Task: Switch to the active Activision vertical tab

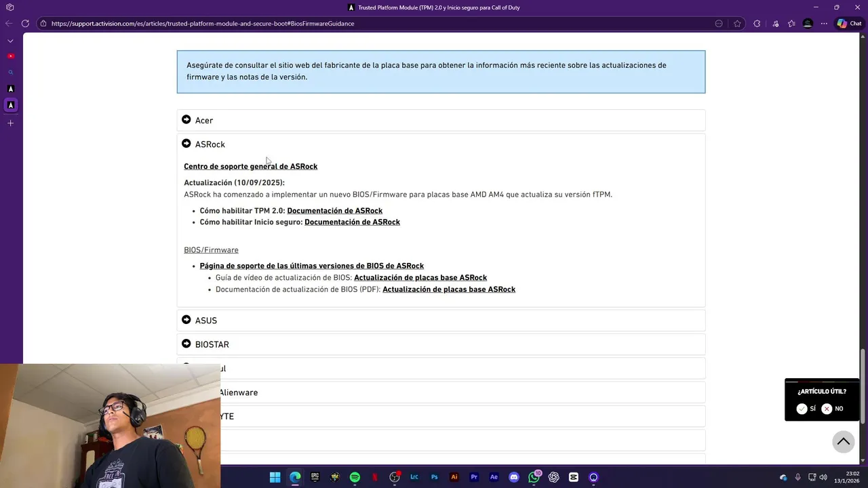Action: tap(10, 105)
